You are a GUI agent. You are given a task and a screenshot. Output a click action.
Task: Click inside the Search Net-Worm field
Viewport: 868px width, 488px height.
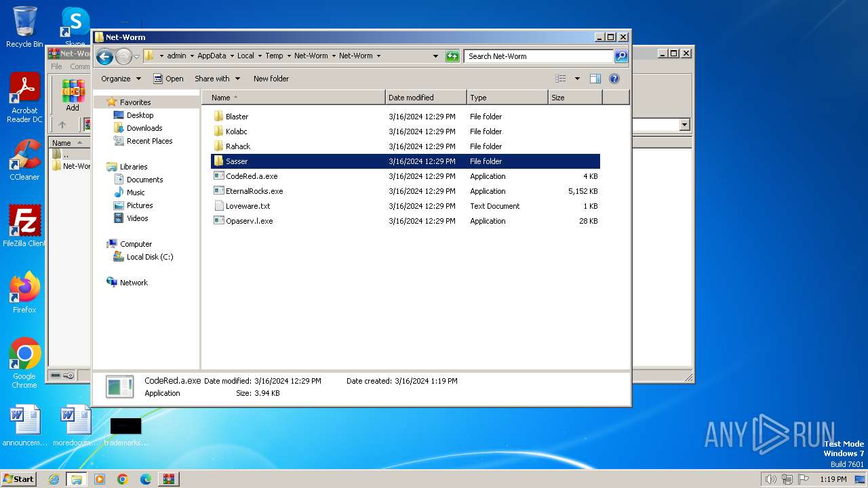click(x=539, y=56)
